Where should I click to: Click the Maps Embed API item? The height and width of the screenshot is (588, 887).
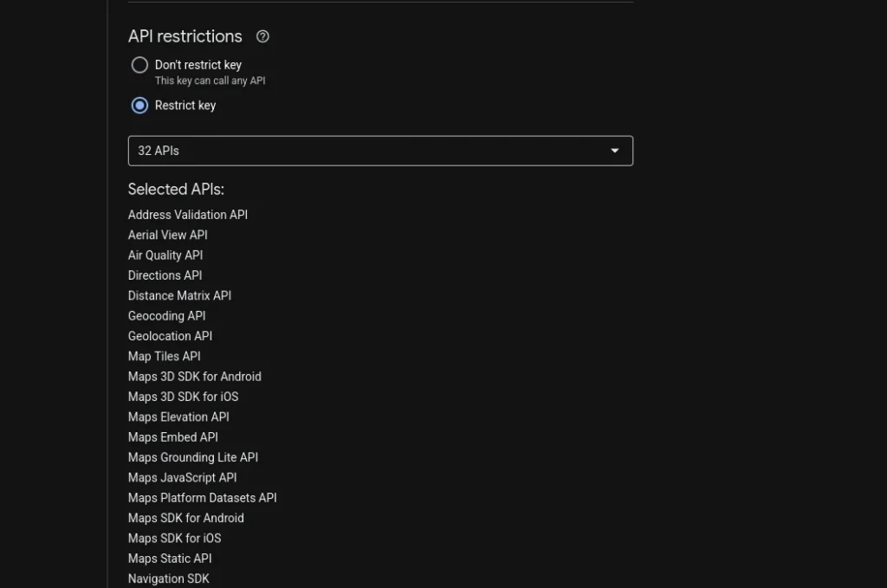pos(173,437)
